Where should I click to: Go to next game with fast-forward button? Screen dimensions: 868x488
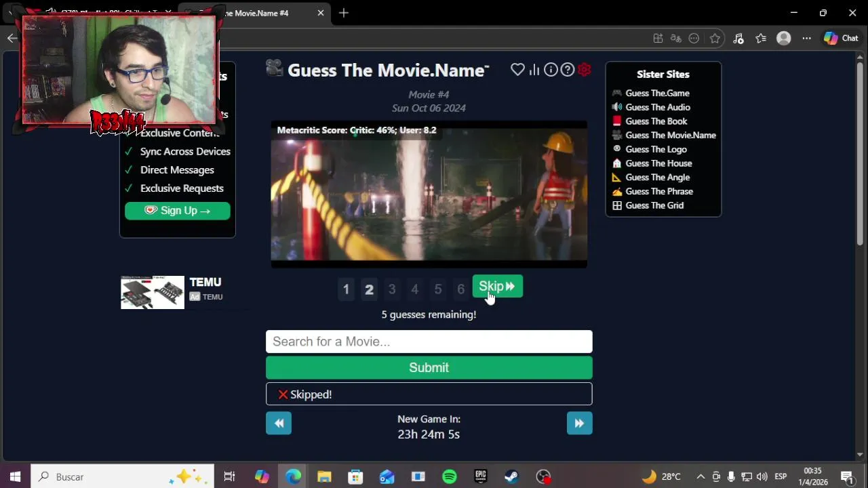point(579,424)
